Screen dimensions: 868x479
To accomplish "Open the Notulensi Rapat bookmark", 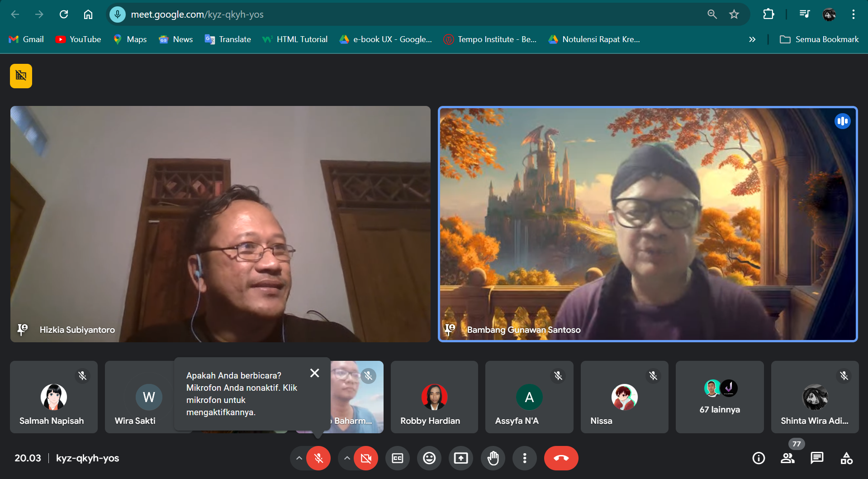I will pos(594,39).
